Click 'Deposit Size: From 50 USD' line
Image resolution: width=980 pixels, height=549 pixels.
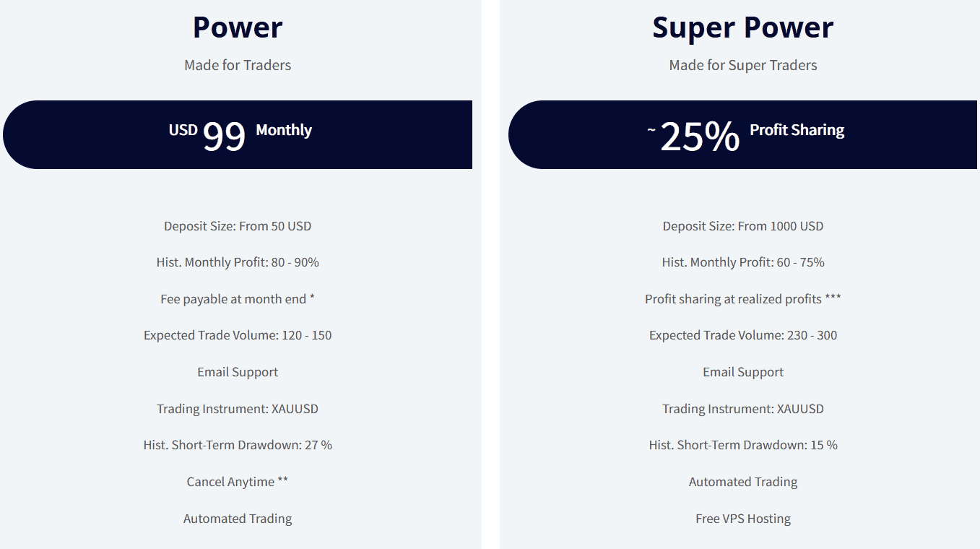click(238, 226)
